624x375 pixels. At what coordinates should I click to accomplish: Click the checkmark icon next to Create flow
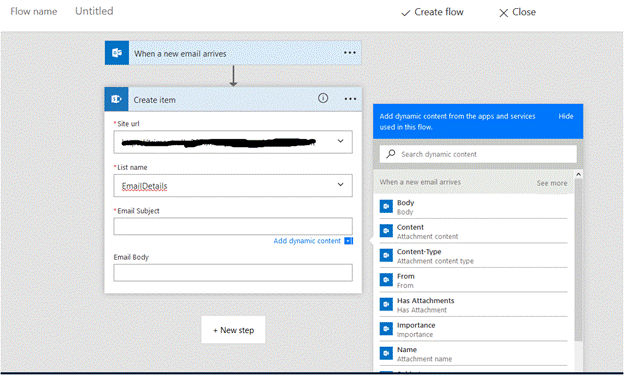(406, 13)
